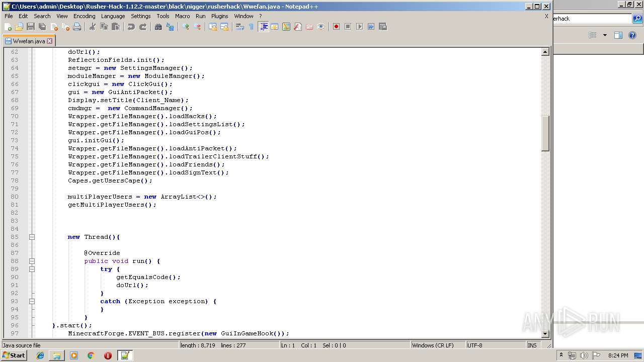Open the File menu
The image size is (644, 362).
9,16
